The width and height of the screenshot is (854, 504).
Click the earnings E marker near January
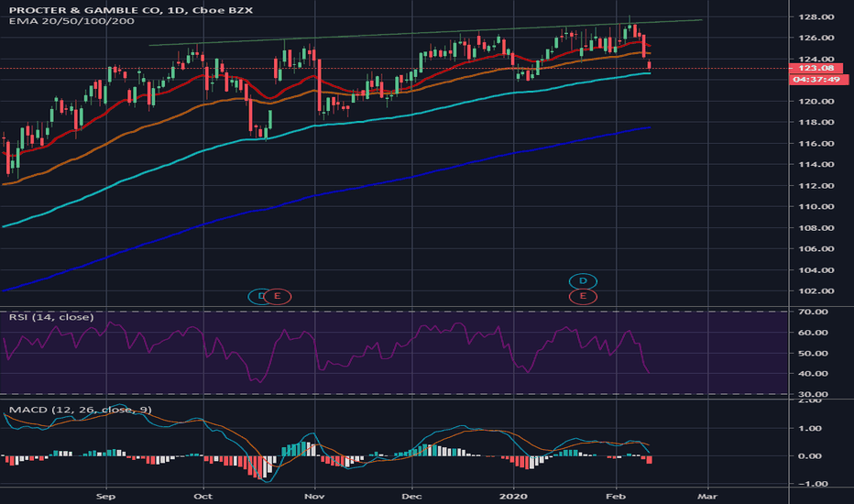[583, 296]
